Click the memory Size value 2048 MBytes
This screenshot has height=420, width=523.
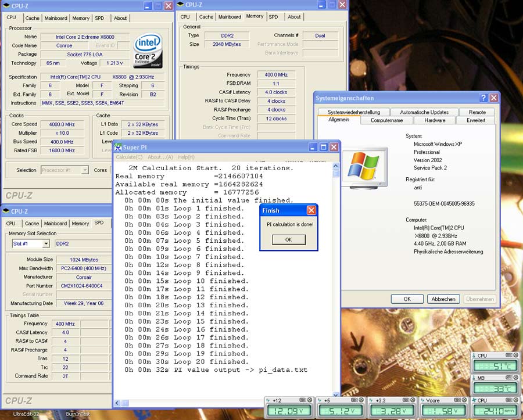click(x=227, y=44)
